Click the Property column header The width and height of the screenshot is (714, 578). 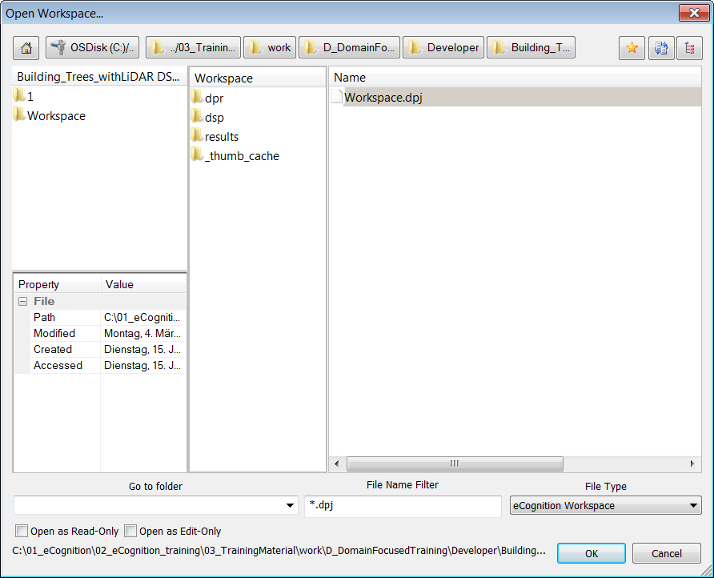click(57, 285)
